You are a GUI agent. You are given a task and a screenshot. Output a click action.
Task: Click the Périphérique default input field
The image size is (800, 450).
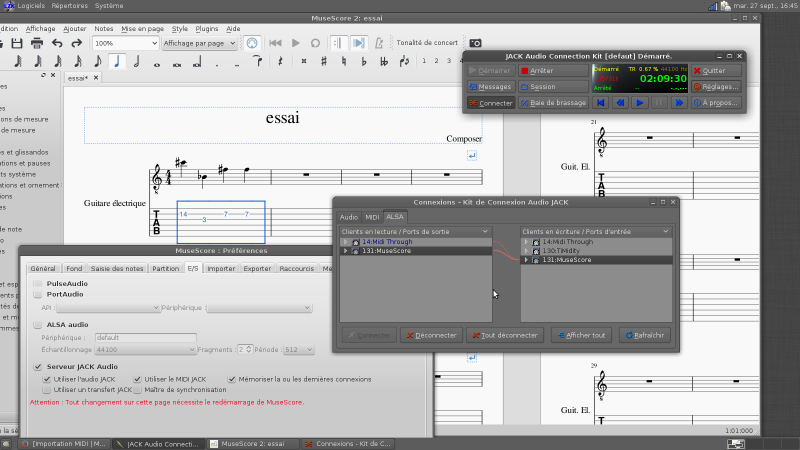pos(144,338)
